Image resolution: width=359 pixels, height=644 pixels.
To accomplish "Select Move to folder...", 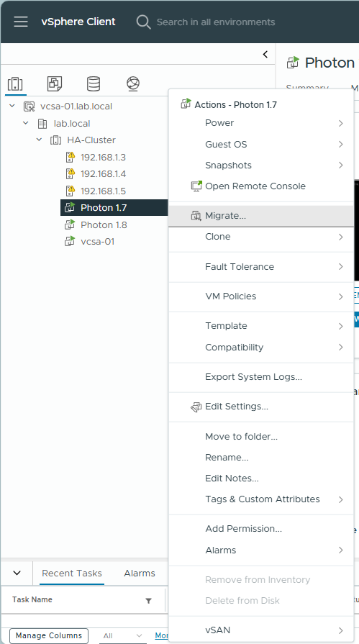I will [261, 436].
